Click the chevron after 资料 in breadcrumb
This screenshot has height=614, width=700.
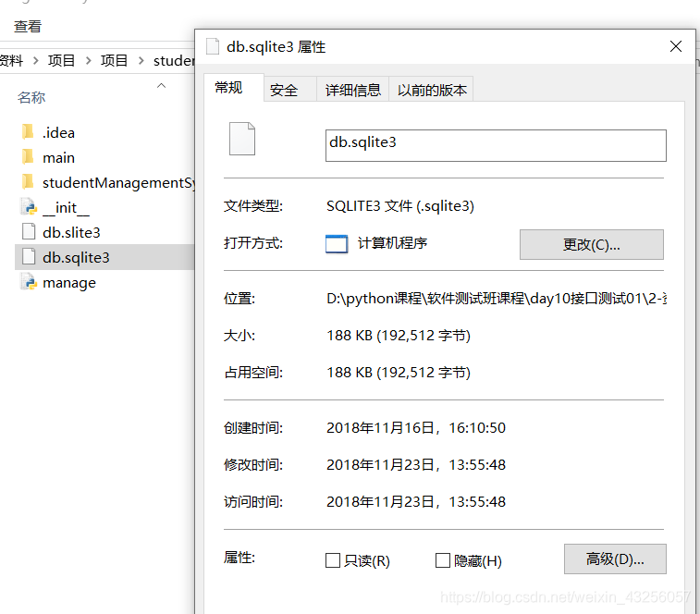36,60
